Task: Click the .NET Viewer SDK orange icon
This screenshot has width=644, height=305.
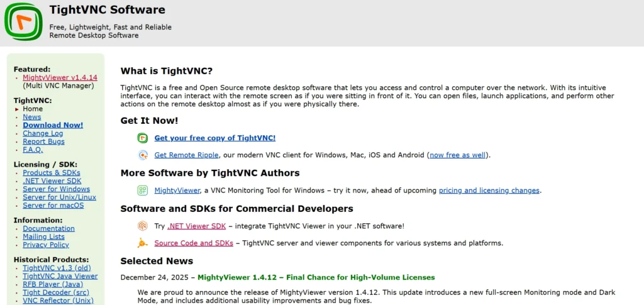Action: click(143, 226)
